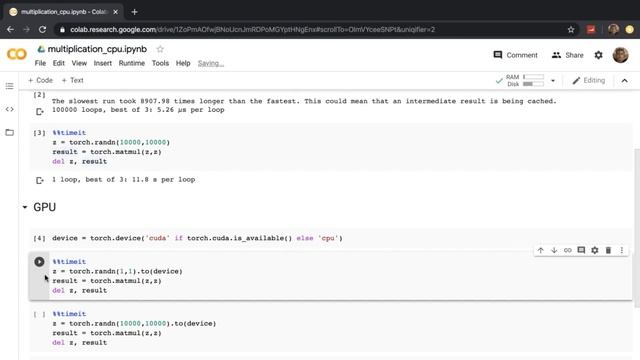The height and width of the screenshot is (360, 640).
Task: Add a comment to the selected cell
Action: [581, 250]
